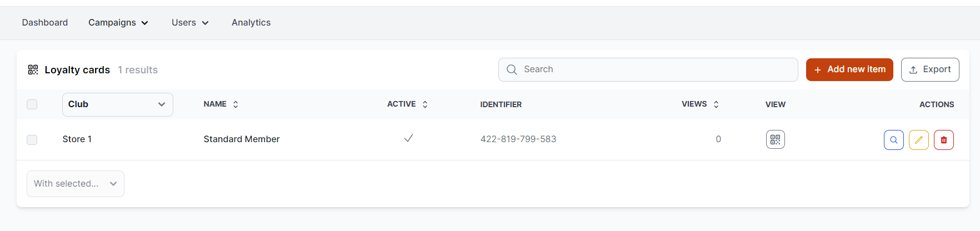Sort by the Name column arrows
Image resolution: width=980 pixels, height=231 pixels.
236,104
